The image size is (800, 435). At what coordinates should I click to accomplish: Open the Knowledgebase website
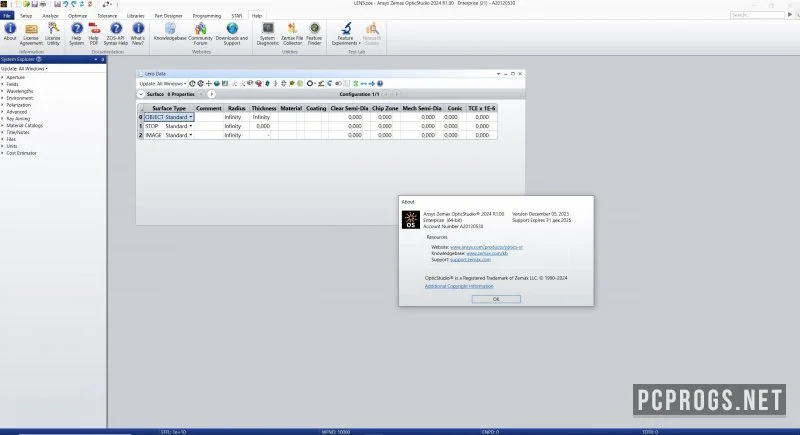point(170,32)
